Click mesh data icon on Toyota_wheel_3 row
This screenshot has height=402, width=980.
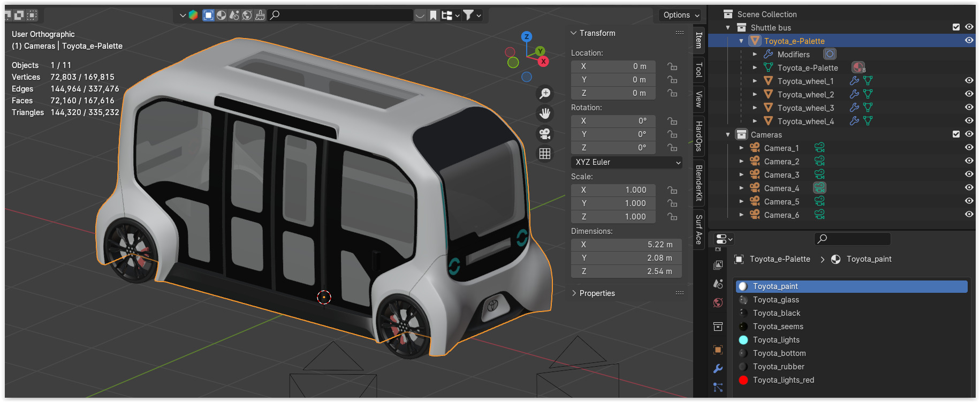[x=868, y=108]
